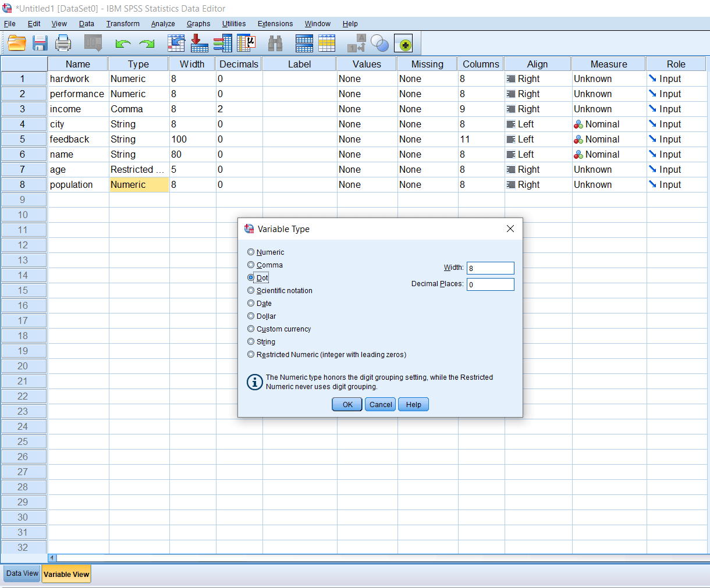This screenshot has width=710, height=588.
Task: Open the Graphs menu
Action: (x=198, y=24)
